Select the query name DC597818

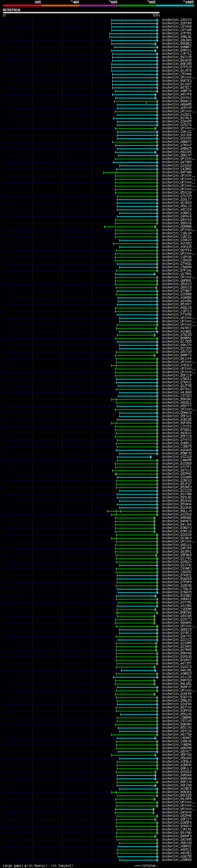point(11,10)
